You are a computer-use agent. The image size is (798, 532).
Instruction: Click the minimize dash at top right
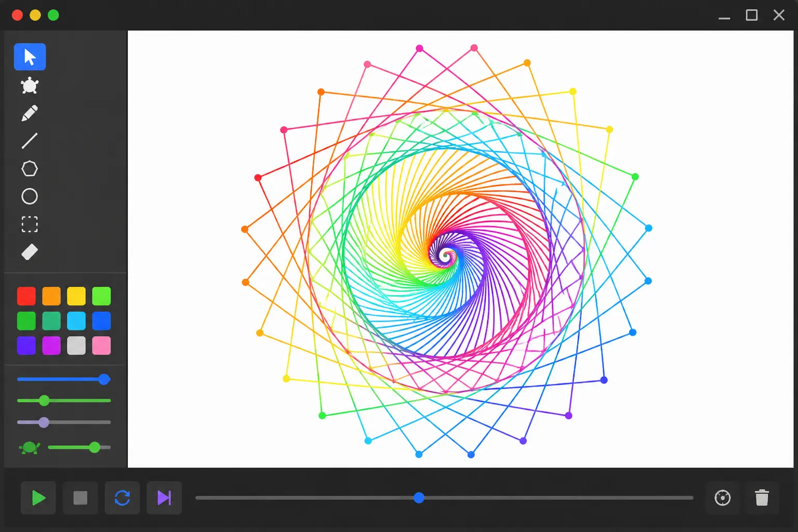pos(724,18)
